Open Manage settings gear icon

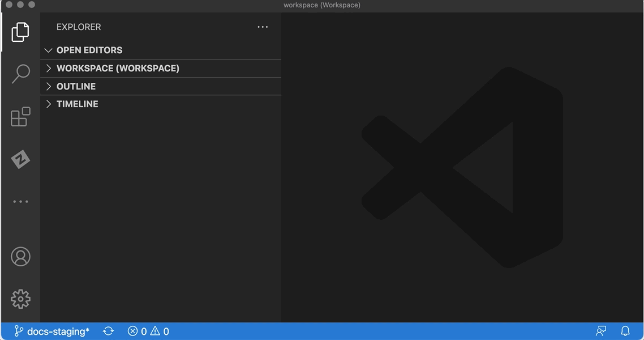(20, 299)
